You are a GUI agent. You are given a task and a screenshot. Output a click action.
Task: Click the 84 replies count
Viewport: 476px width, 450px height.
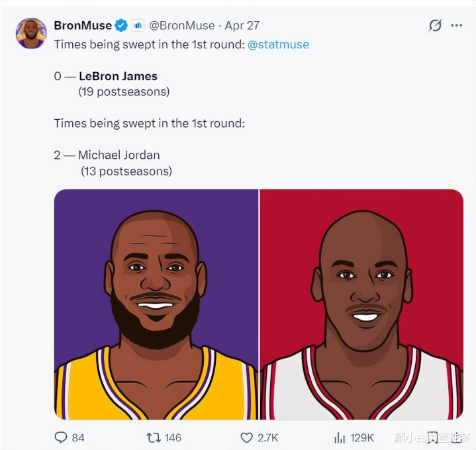coord(78,437)
